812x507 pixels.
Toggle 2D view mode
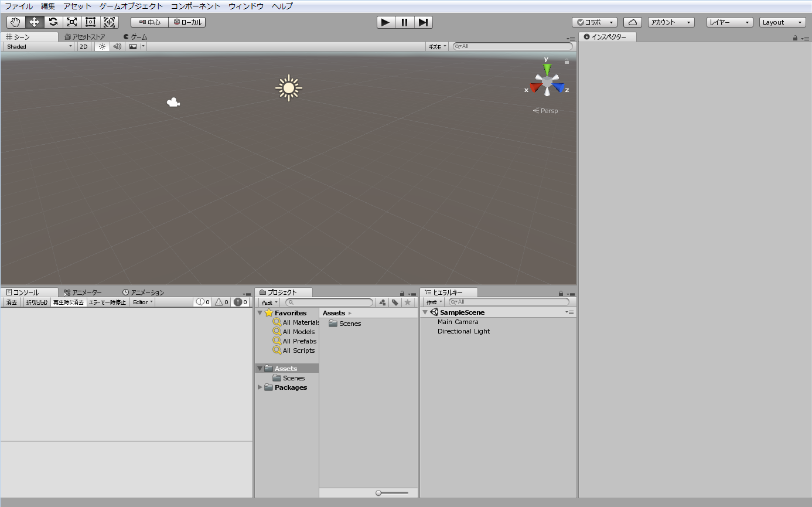click(84, 46)
